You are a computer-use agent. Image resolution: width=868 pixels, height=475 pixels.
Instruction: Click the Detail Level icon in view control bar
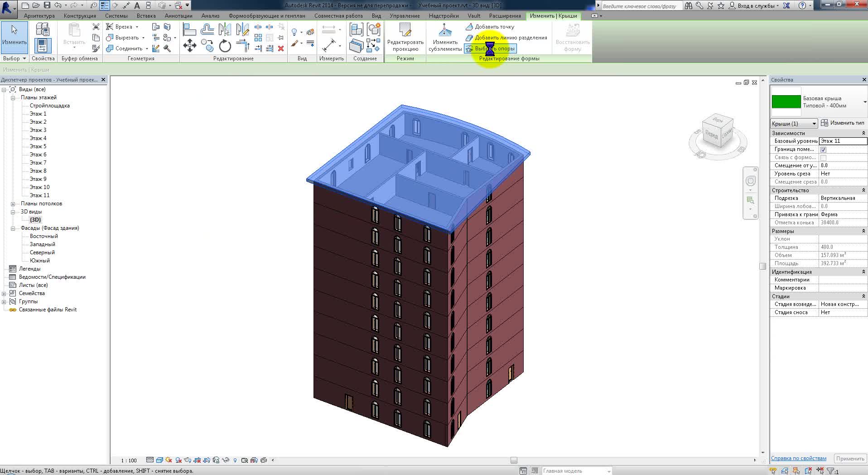pyautogui.click(x=149, y=460)
